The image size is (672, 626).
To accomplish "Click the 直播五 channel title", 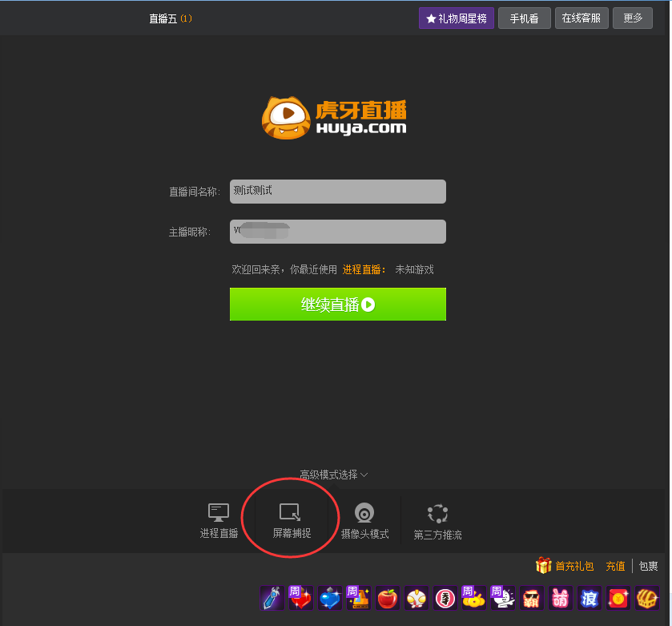I will [x=163, y=19].
